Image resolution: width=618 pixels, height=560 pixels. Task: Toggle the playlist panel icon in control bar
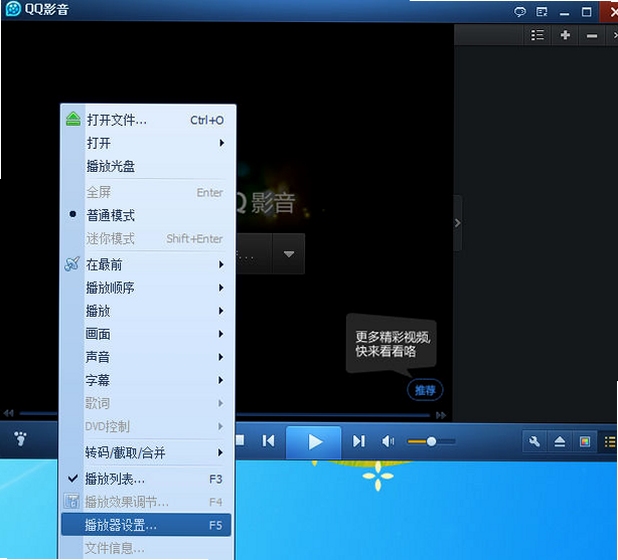click(609, 441)
